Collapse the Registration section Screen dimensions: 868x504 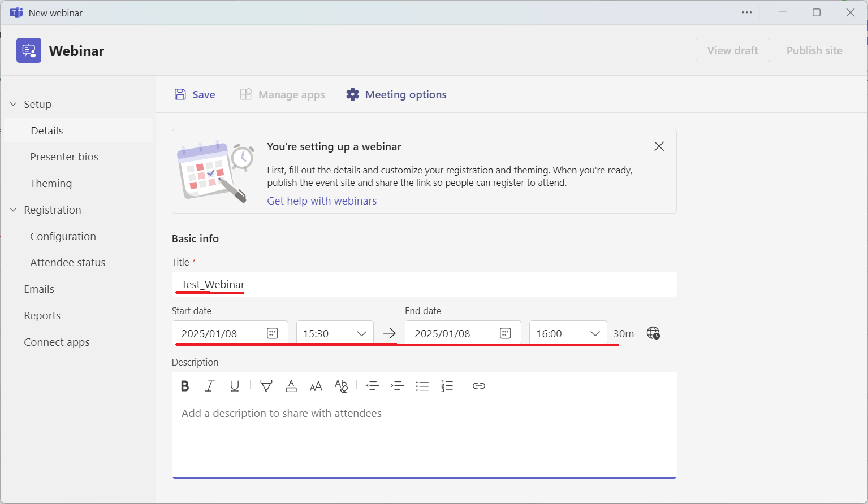coord(14,210)
